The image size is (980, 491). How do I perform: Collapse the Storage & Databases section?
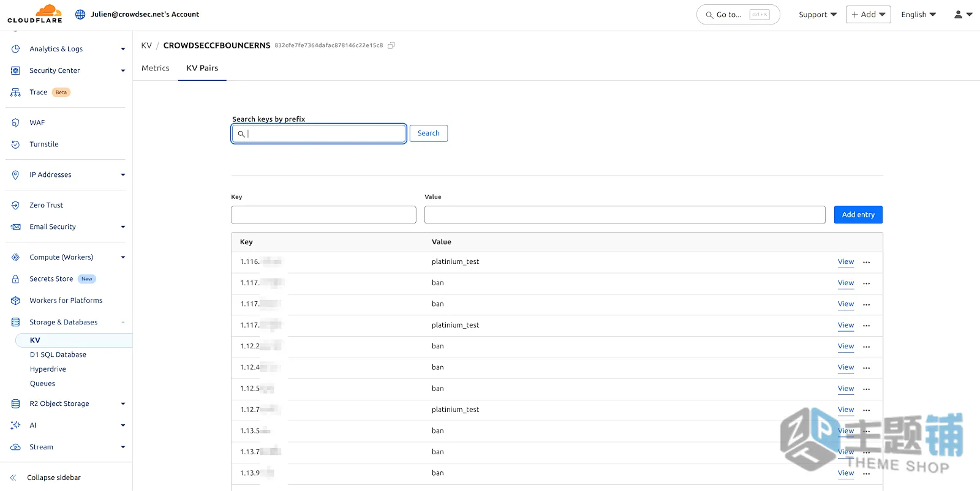tap(123, 322)
